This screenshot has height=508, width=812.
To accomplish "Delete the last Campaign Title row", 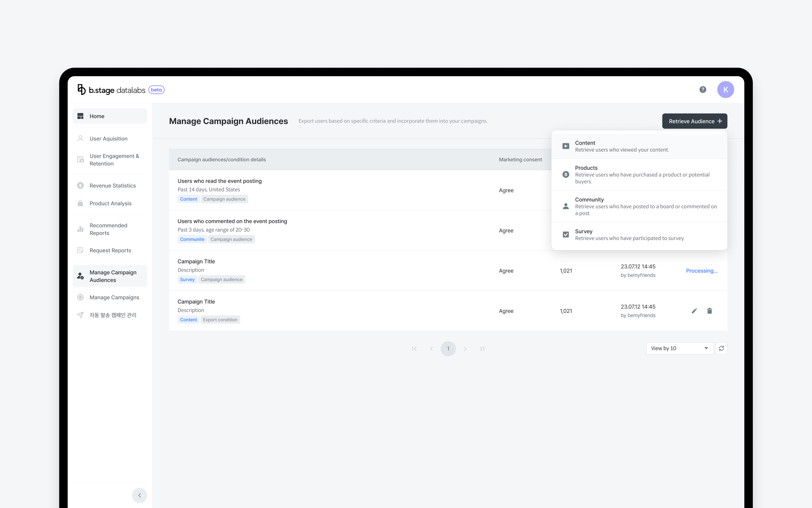I will pos(710,311).
